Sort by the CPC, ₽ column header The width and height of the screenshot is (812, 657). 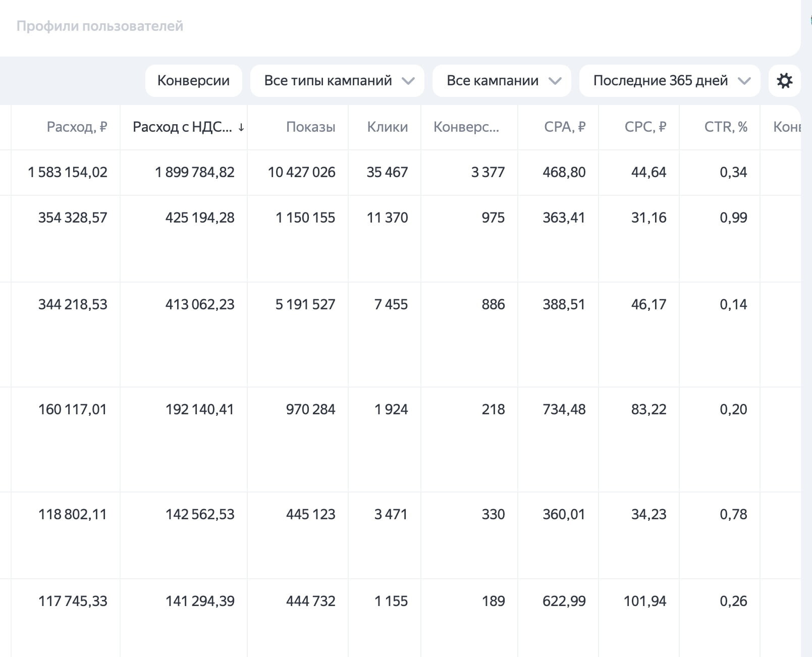[x=645, y=127]
